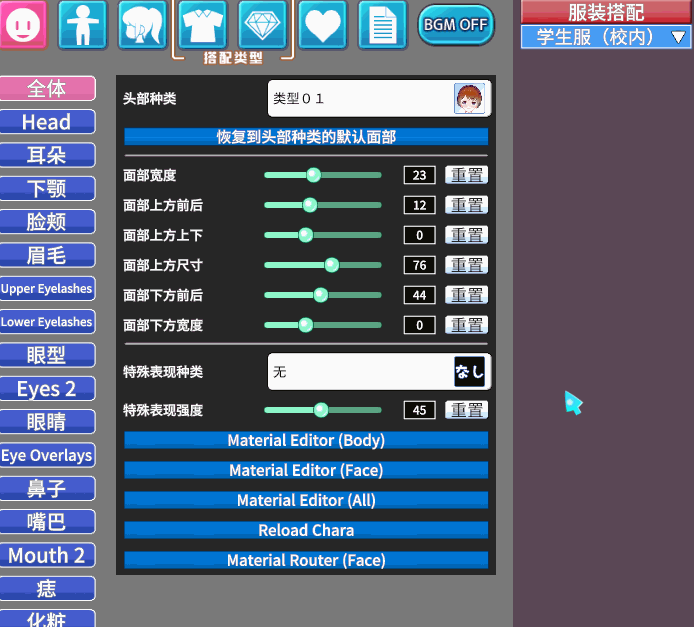Click the 面部上方上下 value field
The height and width of the screenshot is (627, 694).
[x=420, y=235]
